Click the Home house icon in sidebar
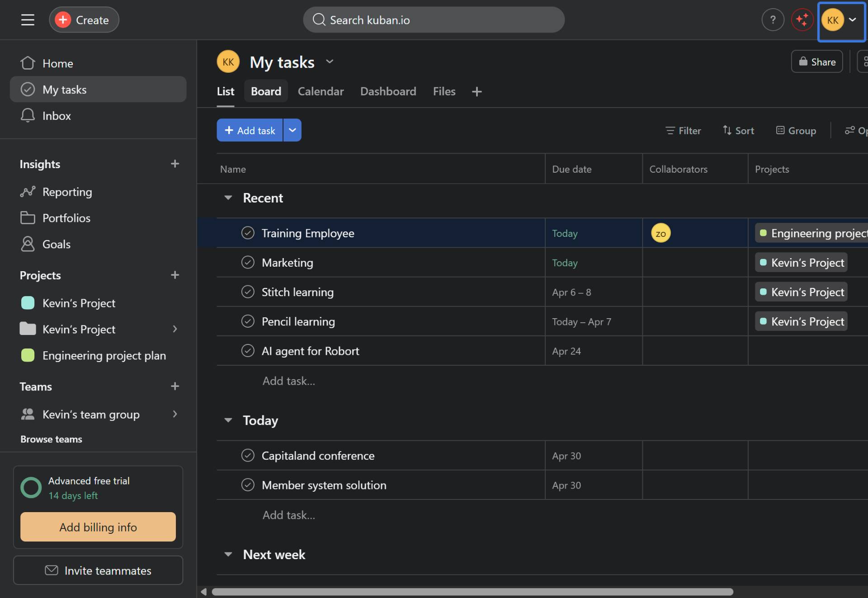This screenshot has width=868, height=598. [x=28, y=63]
